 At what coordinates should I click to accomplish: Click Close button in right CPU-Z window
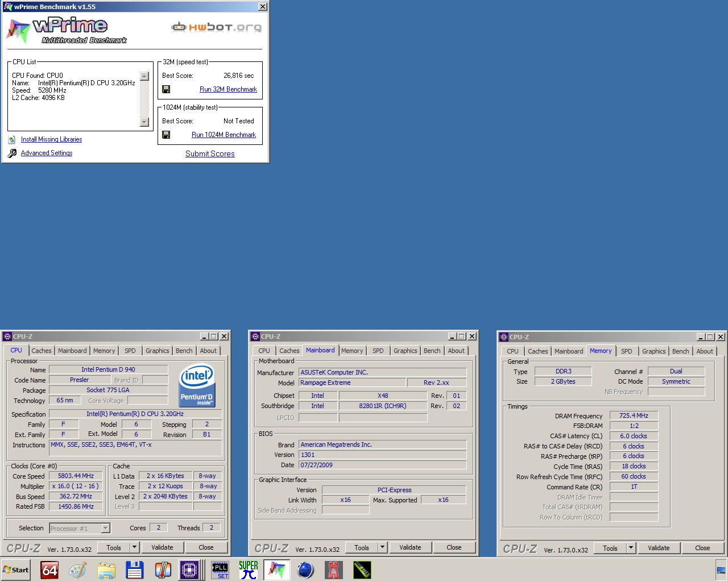click(702, 548)
